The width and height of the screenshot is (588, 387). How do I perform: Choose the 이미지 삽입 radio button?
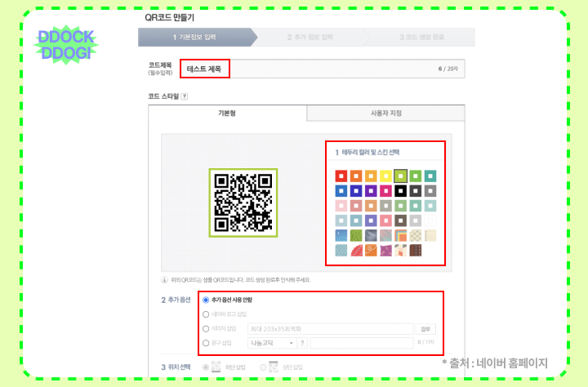pyautogui.click(x=206, y=329)
